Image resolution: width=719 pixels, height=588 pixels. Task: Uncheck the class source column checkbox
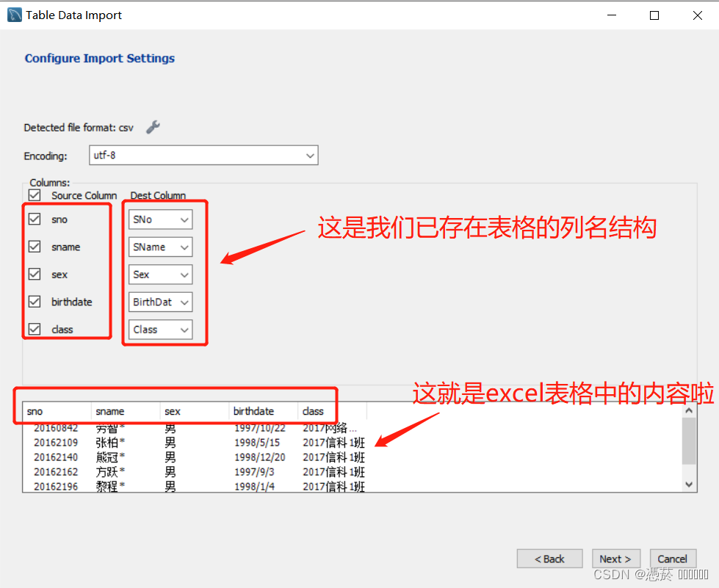pyautogui.click(x=34, y=329)
